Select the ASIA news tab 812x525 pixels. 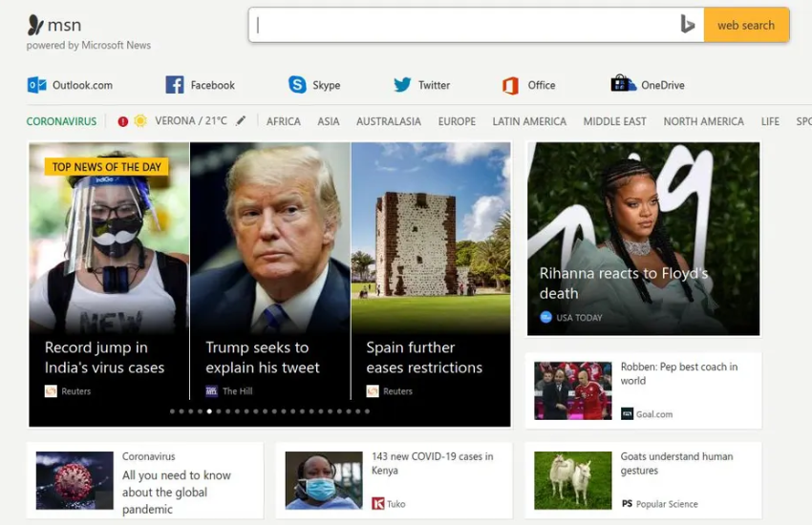(x=329, y=121)
